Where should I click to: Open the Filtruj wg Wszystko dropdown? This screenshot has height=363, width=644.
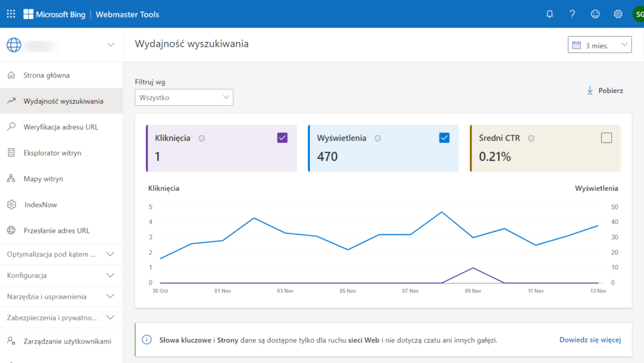(184, 98)
